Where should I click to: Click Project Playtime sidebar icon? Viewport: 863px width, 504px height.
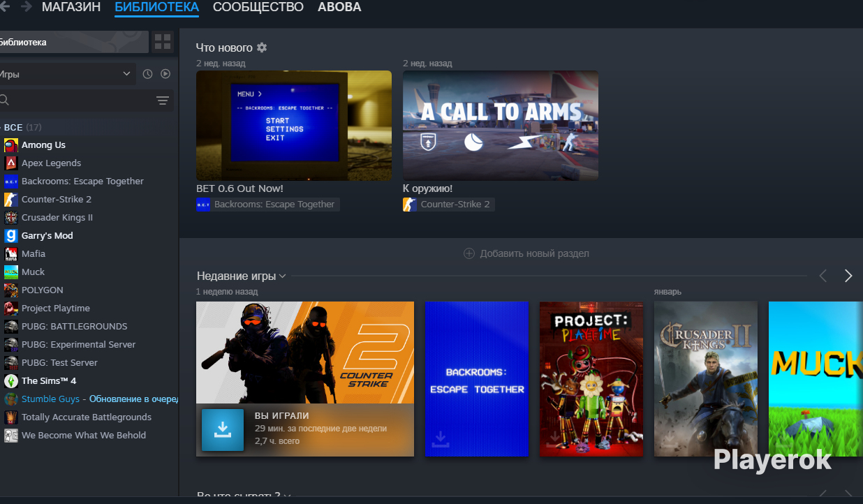click(11, 309)
